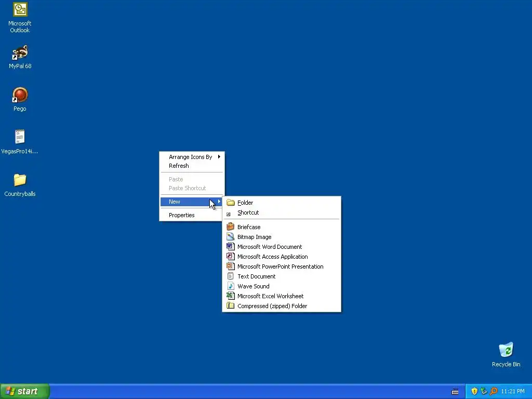This screenshot has height=399, width=532.
Task: Expand the Arrange Icons By submenu
Action: pos(192,157)
